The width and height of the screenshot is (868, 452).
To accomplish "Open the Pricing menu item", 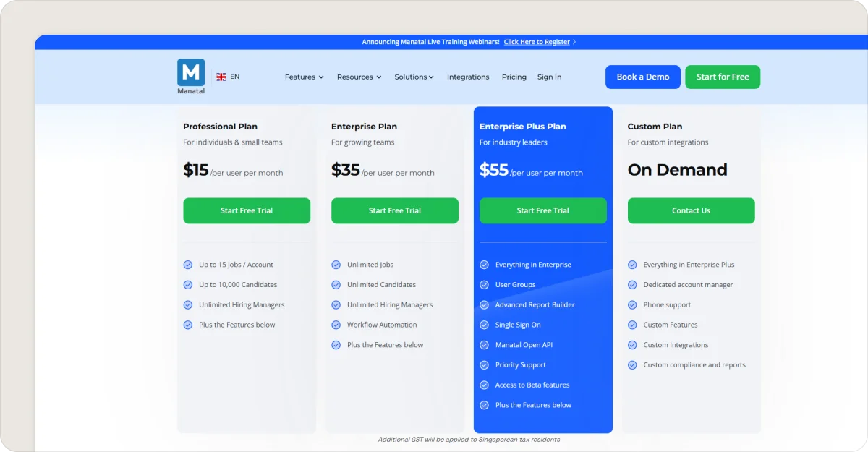I will 514,77.
